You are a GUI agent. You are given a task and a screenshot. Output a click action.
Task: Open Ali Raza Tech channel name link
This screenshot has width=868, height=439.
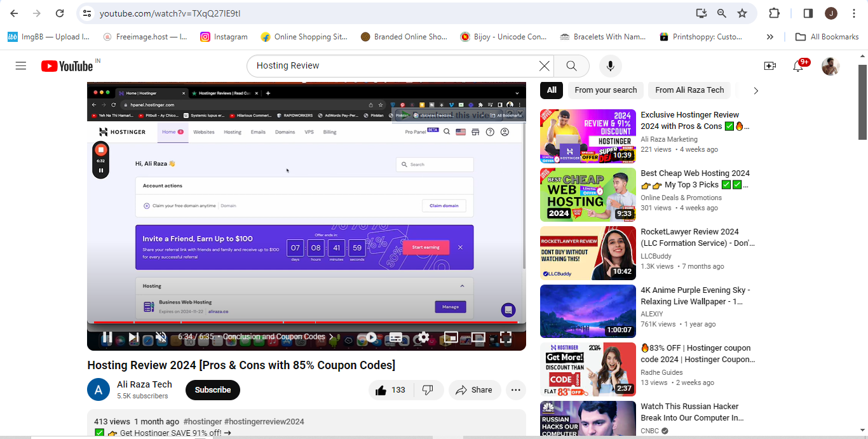click(144, 384)
